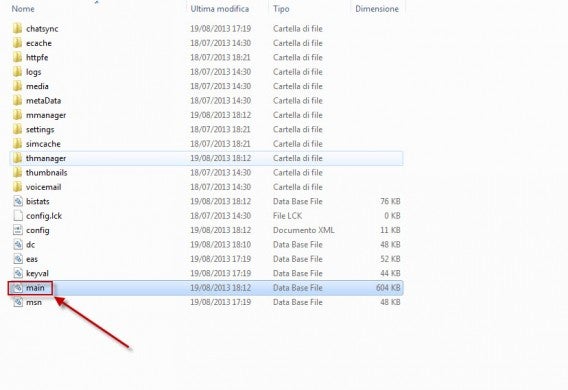Click the config XML document icon
568x390 pixels.
(x=18, y=230)
